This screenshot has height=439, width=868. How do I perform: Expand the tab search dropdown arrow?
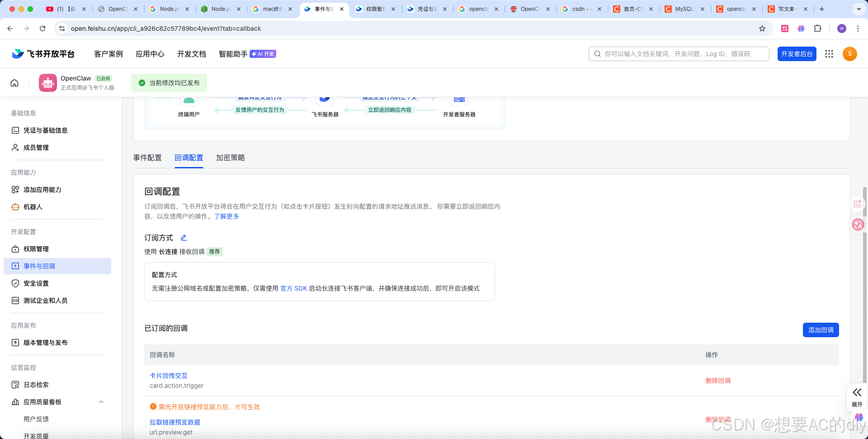coord(859,9)
